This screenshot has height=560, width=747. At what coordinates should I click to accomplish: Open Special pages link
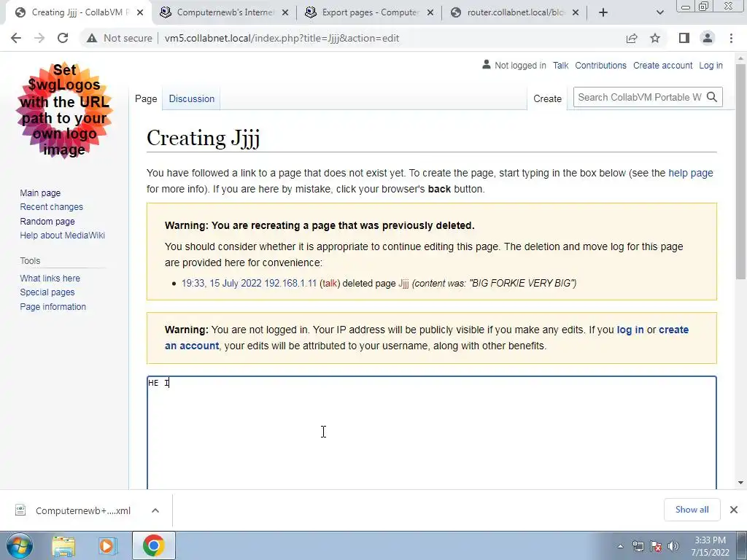[x=47, y=292]
